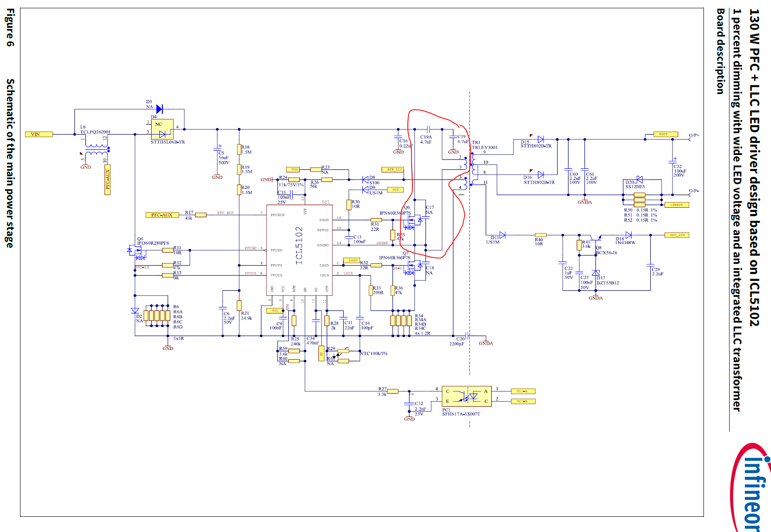Select capacitor C20 2200pF
The image size is (771, 532).
pos(467,336)
